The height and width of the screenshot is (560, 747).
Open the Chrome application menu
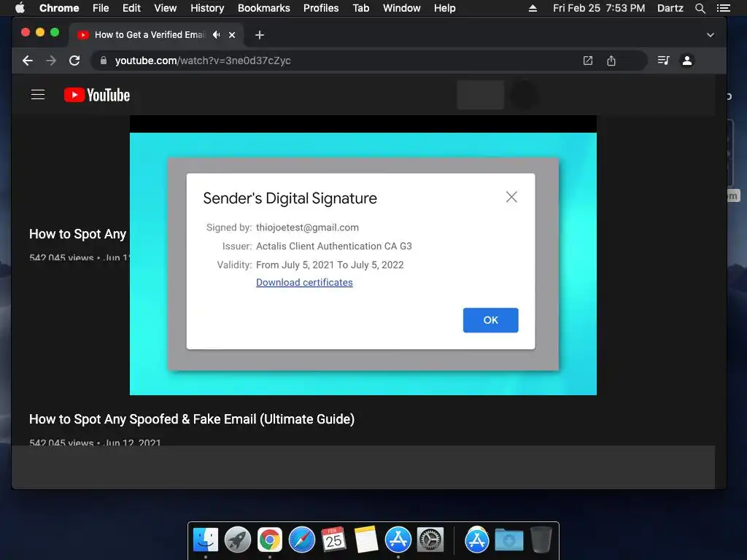(x=59, y=8)
